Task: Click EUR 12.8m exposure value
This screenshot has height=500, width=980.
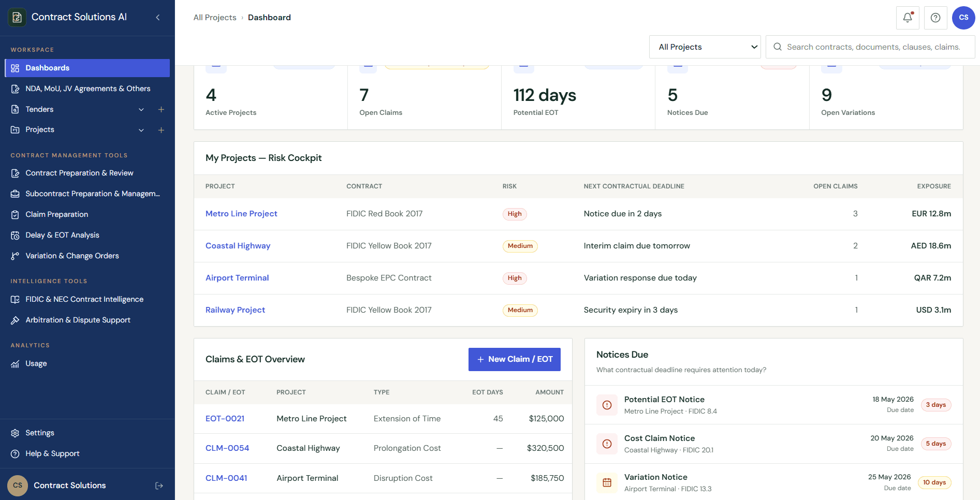Action: 931,214
